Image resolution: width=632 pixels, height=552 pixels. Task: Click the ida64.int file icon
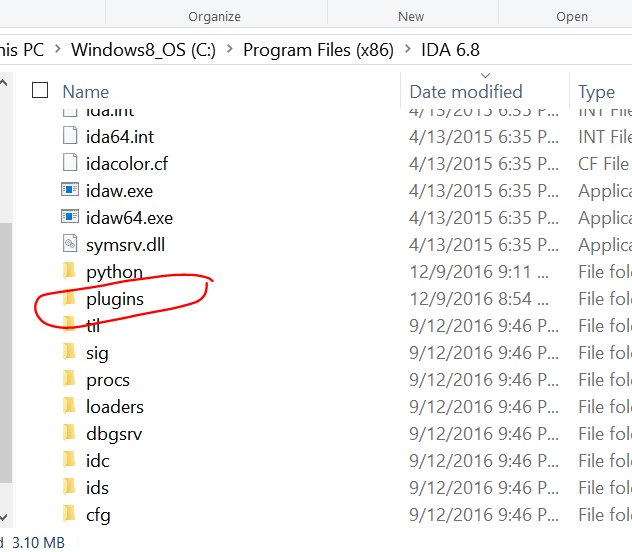point(69,136)
